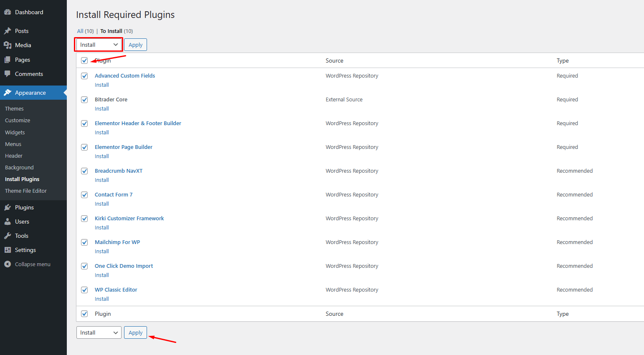Click the Dashboard gauge icon
The width and height of the screenshot is (644, 355).
pyautogui.click(x=8, y=13)
